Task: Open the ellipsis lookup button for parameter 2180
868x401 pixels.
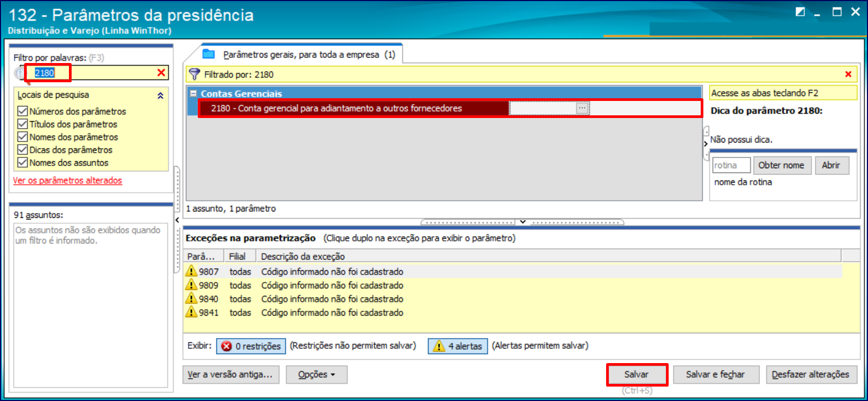Action: click(x=582, y=108)
